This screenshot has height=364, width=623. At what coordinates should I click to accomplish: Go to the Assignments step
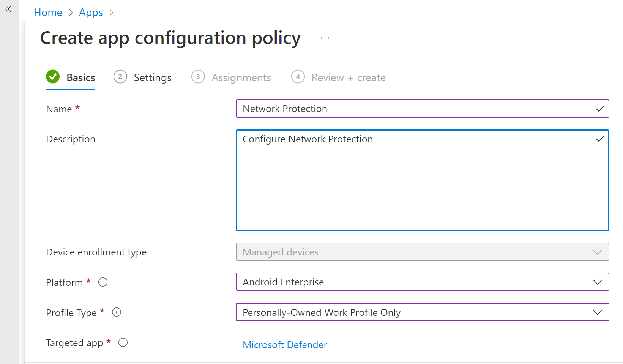pos(231,78)
